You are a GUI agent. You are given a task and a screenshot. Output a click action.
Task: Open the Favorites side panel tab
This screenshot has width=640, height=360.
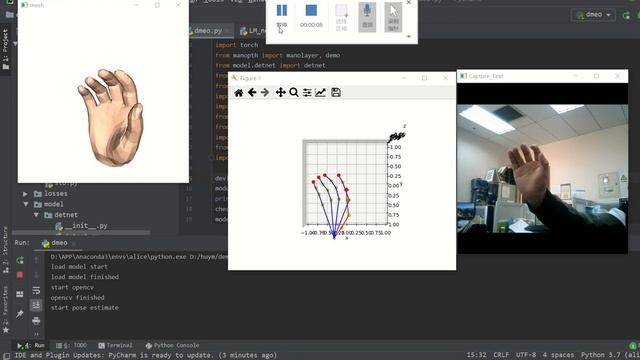(x=5, y=309)
